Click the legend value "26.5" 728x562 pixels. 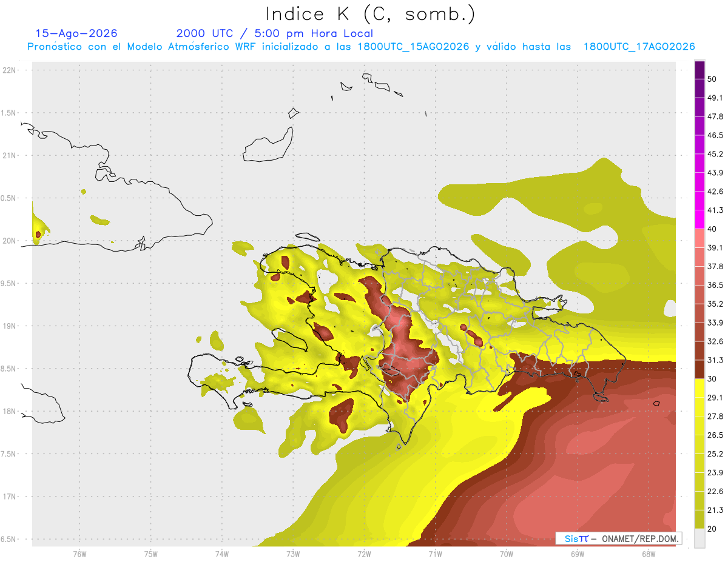(x=716, y=435)
